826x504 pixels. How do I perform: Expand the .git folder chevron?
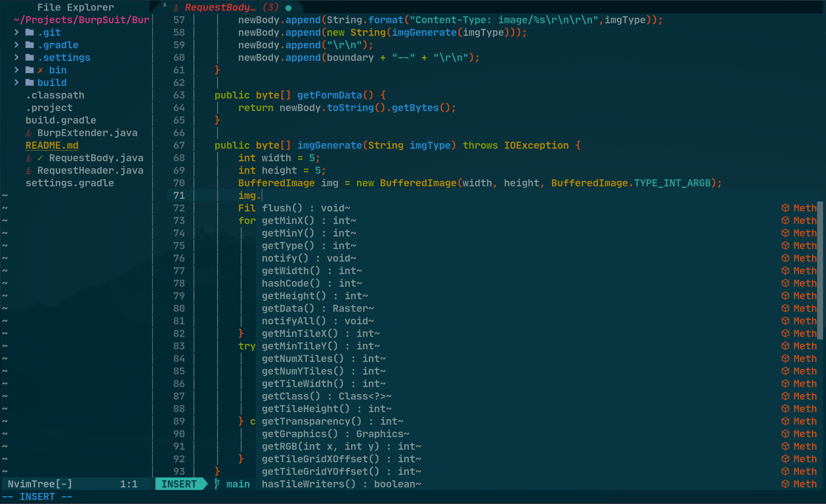click(17, 32)
